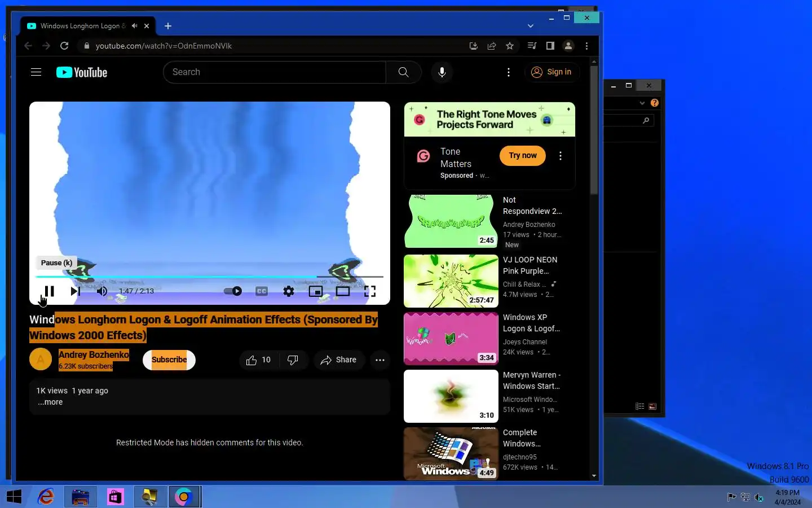Open the tab search chevron
The image size is (812, 508).
coord(531,26)
